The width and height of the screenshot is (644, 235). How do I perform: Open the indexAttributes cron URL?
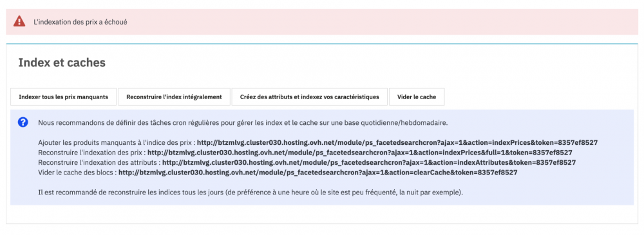[x=369, y=162]
